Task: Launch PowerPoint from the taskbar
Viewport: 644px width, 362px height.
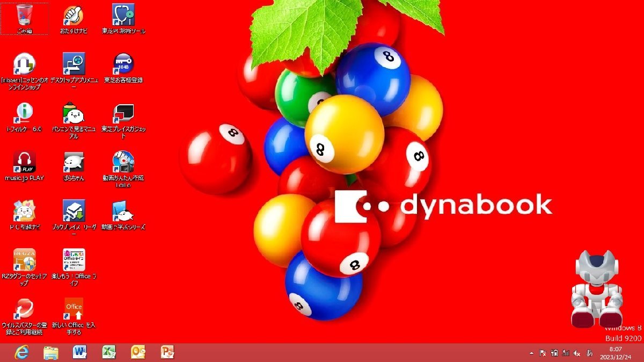Action: point(168,352)
